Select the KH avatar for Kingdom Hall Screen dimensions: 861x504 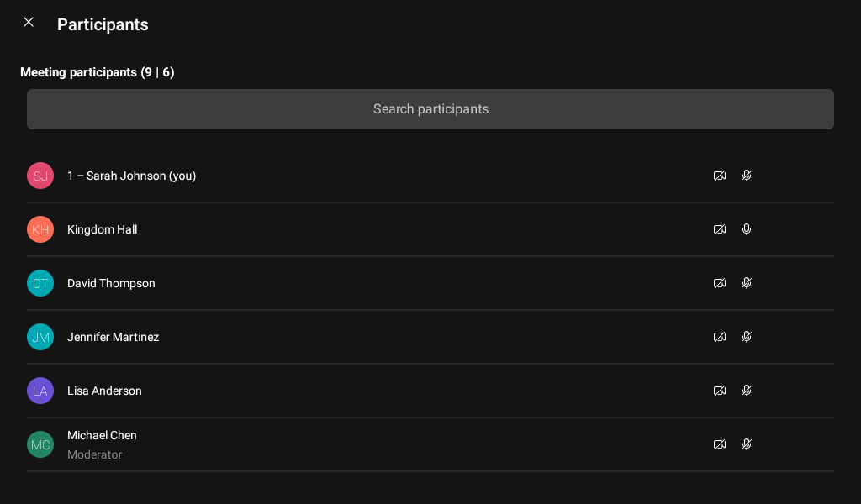click(40, 229)
